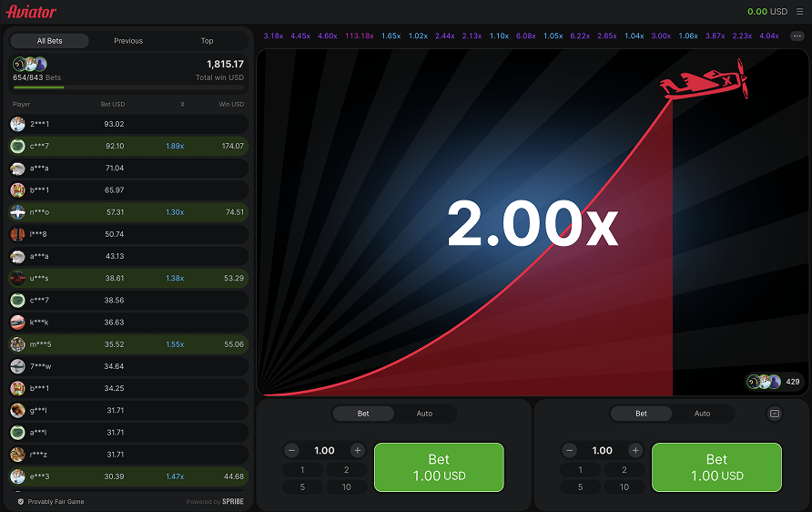The height and width of the screenshot is (512, 812).
Task: Click the avatar of player 2***1
Action: tap(17, 124)
